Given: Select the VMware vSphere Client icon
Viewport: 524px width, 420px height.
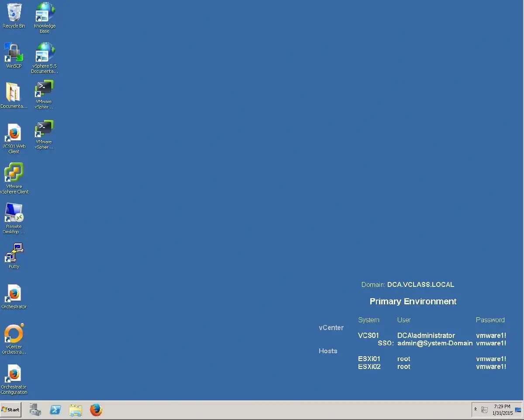Looking at the screenshot, I should (14, 173).
